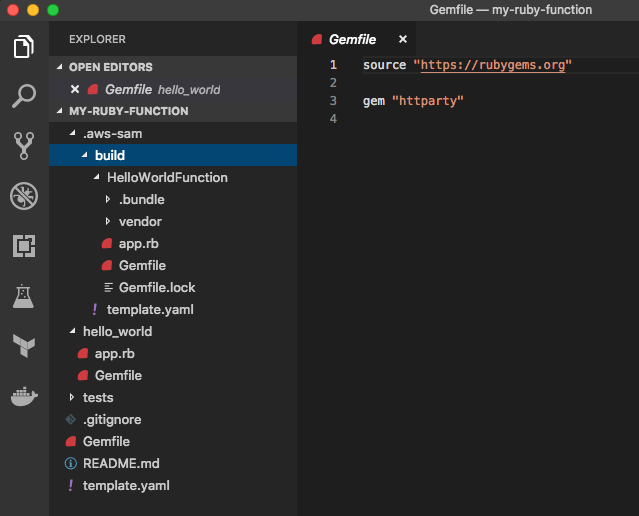Open the Docker view

pos(24,397)
